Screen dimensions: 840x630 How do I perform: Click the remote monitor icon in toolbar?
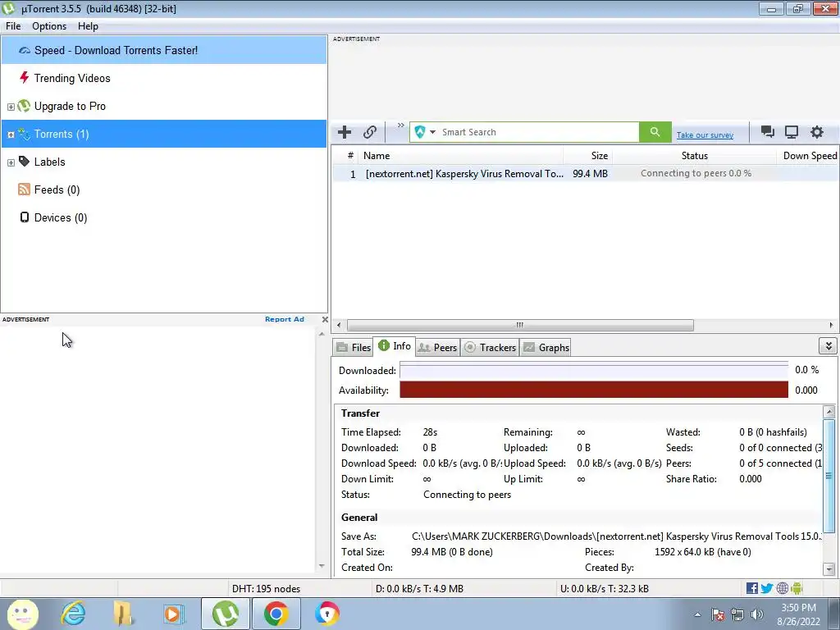792,132
